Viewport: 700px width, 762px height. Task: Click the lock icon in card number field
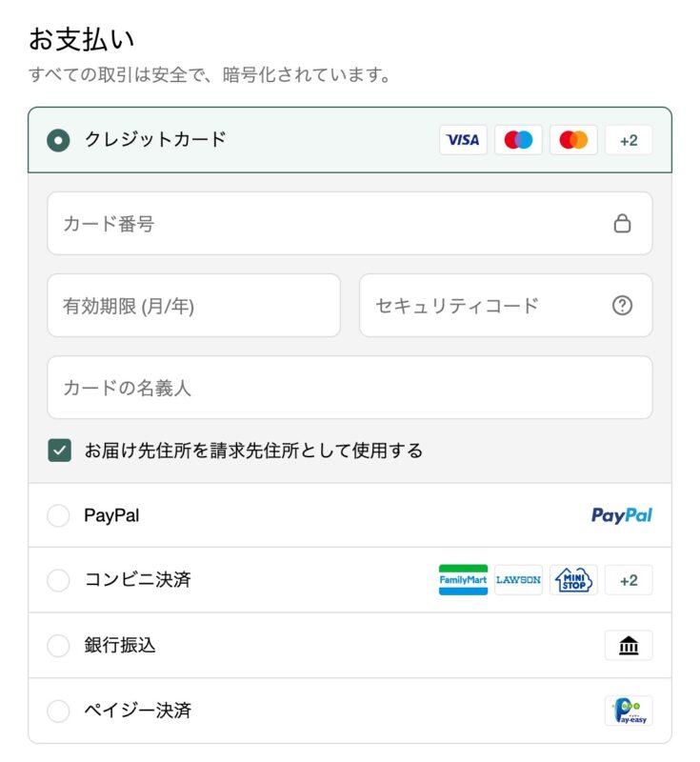pos(622,224)
